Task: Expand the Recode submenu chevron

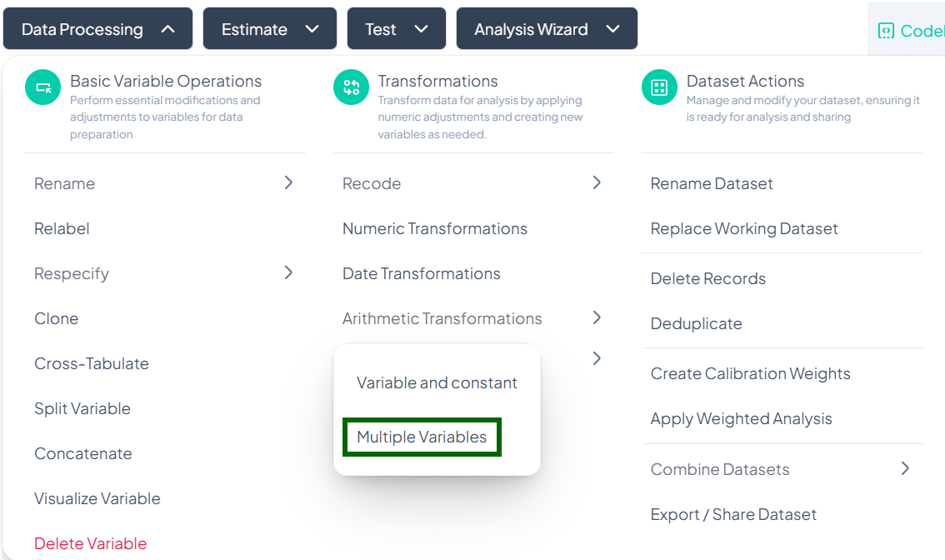Action: click(597, 182)
